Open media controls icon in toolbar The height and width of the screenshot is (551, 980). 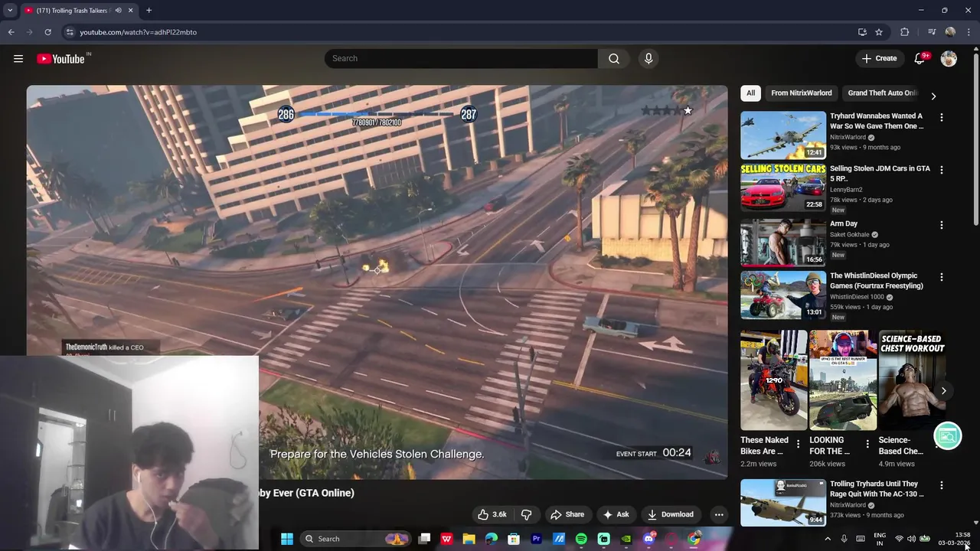932,32
